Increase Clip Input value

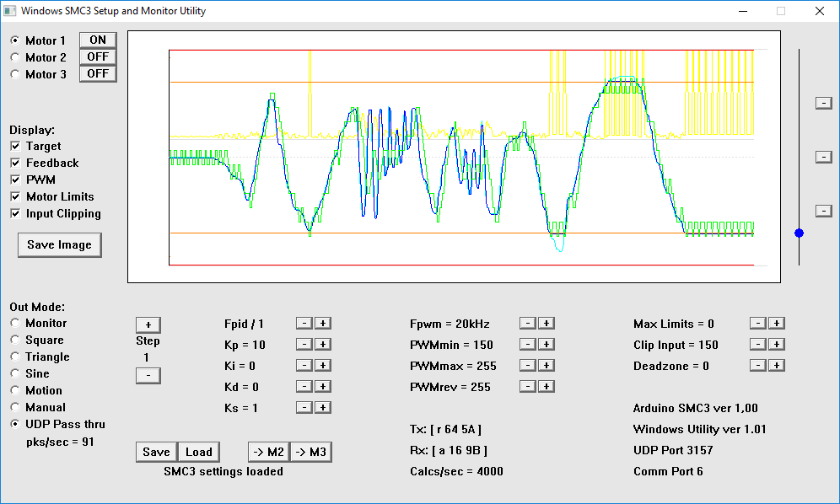click(777, 345)
